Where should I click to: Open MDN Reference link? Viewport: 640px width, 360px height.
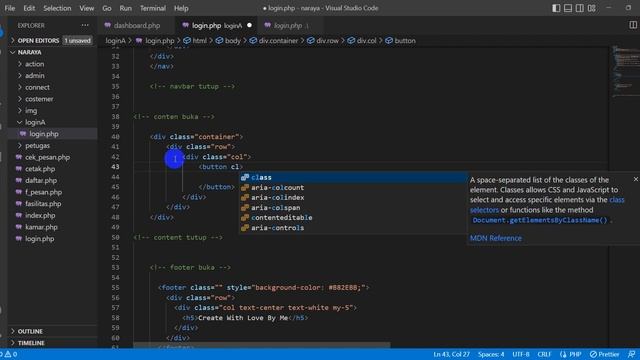click(496, 238)
